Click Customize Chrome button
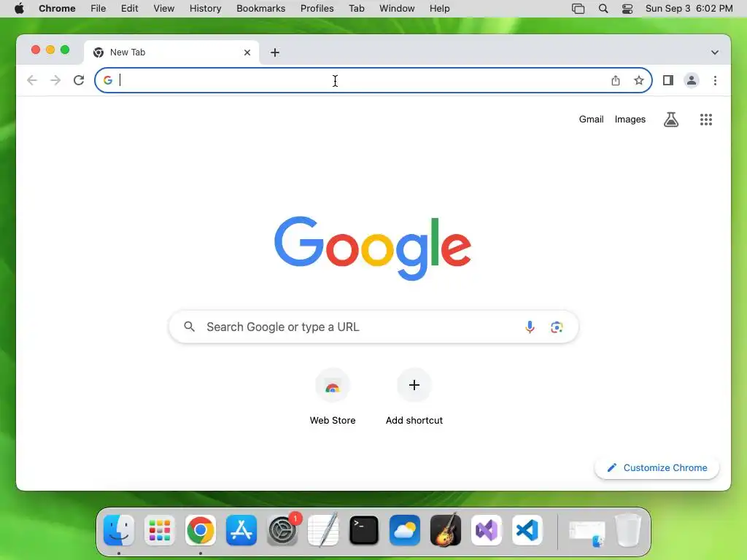This screenshot has height=560, width=747. tap(657, 467)
